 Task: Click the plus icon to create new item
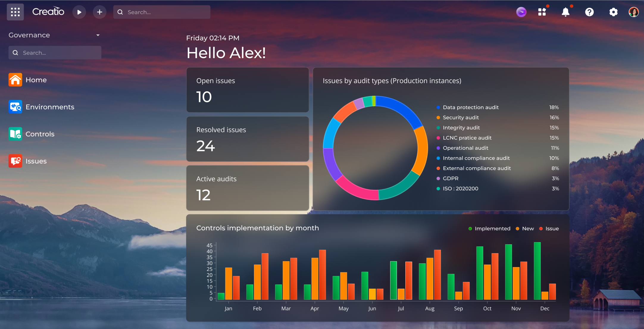(100, 12)
